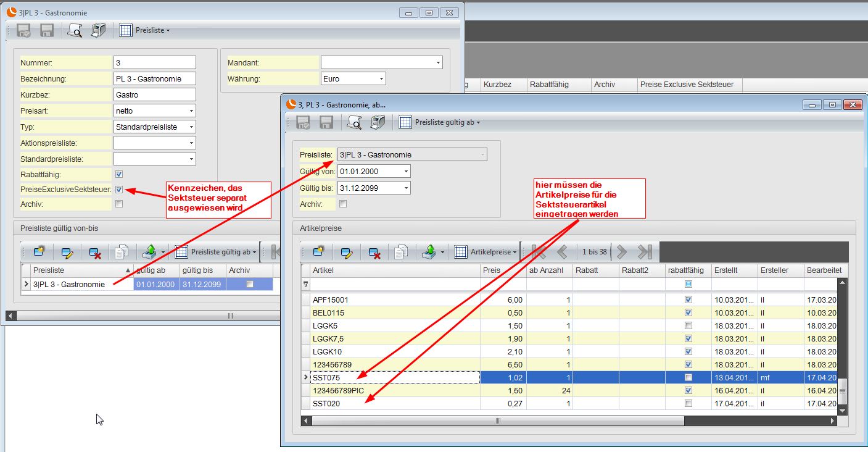Toggle the Rabattfähig checkbox in price list form
The image size is (868, 452).
tap(119, 175)
